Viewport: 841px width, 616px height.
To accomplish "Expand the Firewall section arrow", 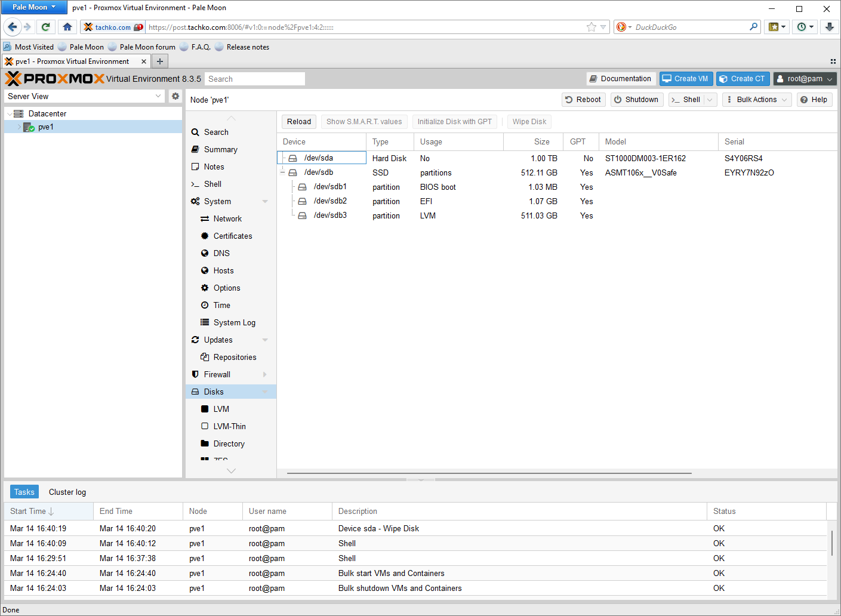I will tap(265, 375).
